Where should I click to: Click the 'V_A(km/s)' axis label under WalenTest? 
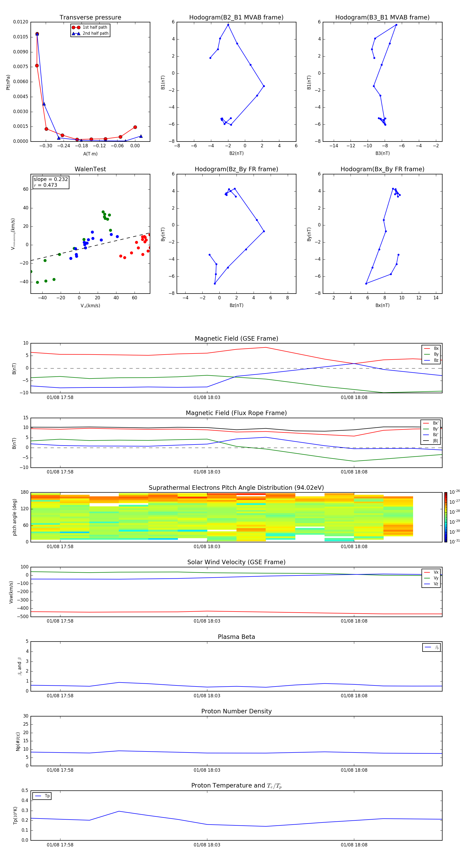[90, 306]
